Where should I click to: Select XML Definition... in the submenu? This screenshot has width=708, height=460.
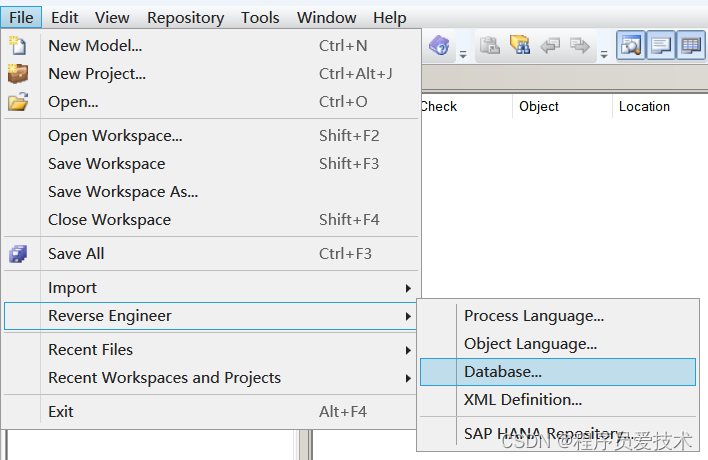point(523,399)
